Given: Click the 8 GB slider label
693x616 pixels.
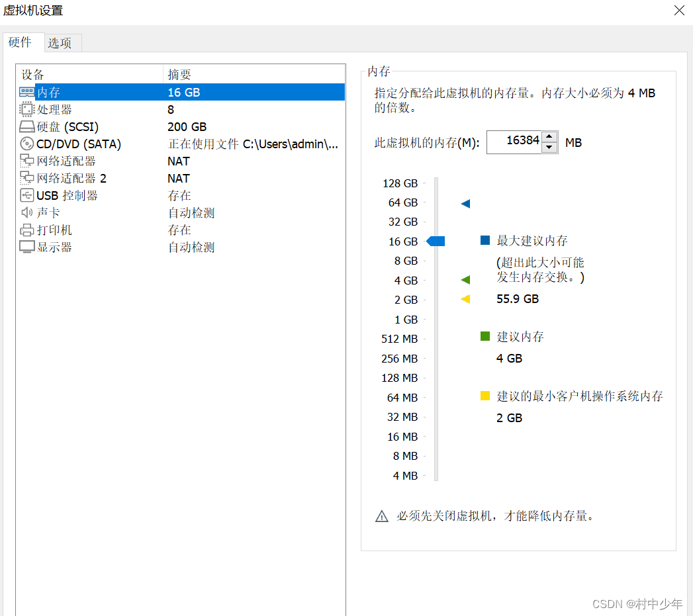Looking at the screenshot, I should point(406,261).
